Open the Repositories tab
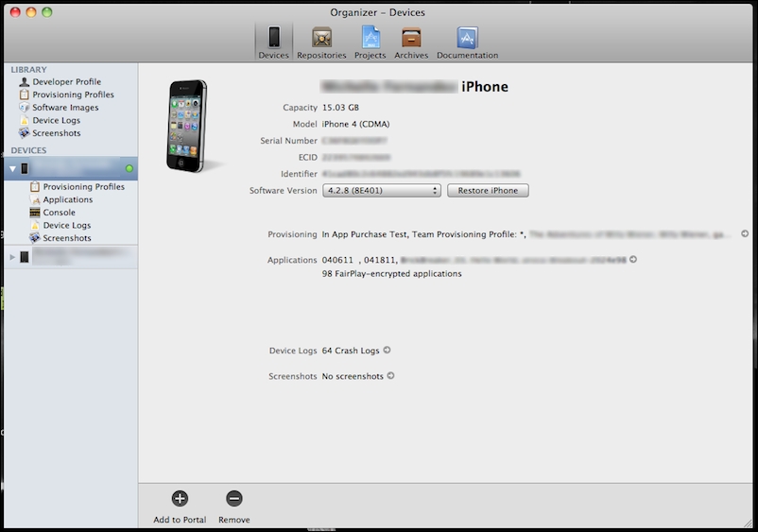 point(321,43)
